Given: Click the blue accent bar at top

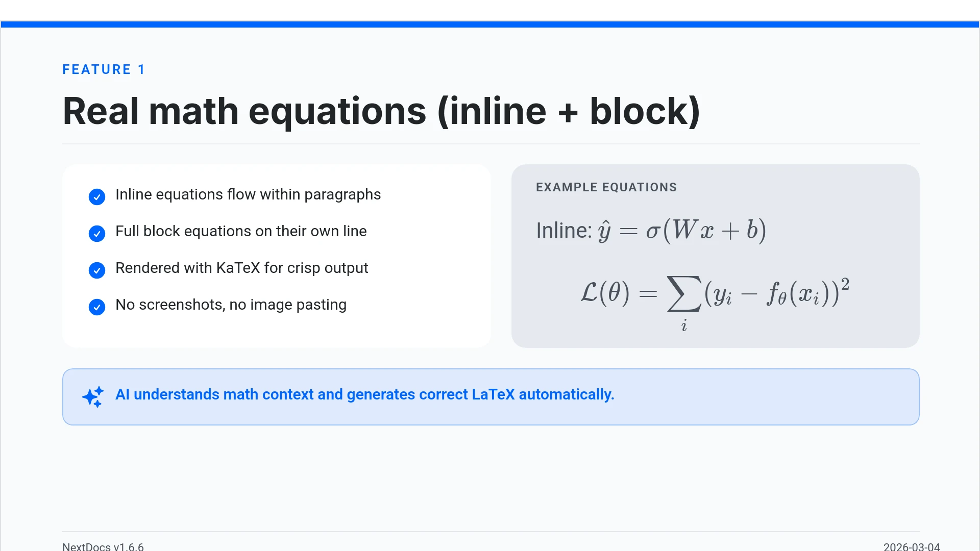Looking at the screenshot, I should click(x=490, y=24).
